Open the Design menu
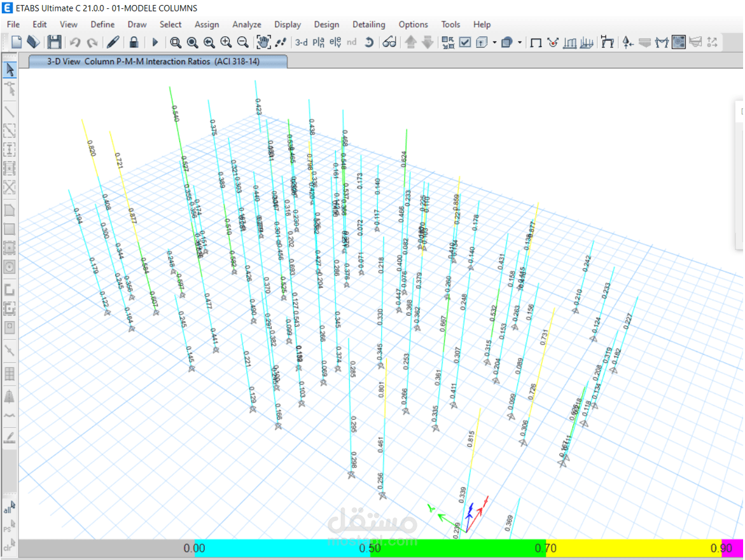Screen dimensions: 745x560 (326, 24)
